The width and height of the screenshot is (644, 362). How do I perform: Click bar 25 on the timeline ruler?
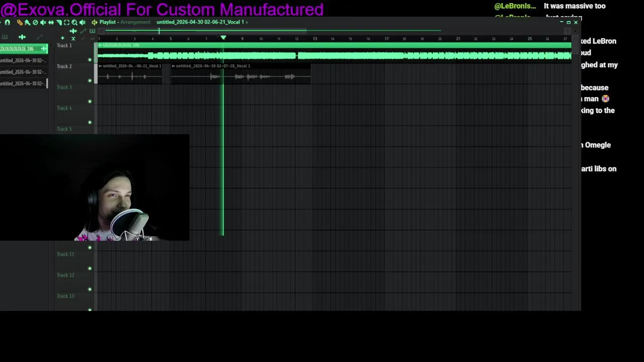(529, 38)
